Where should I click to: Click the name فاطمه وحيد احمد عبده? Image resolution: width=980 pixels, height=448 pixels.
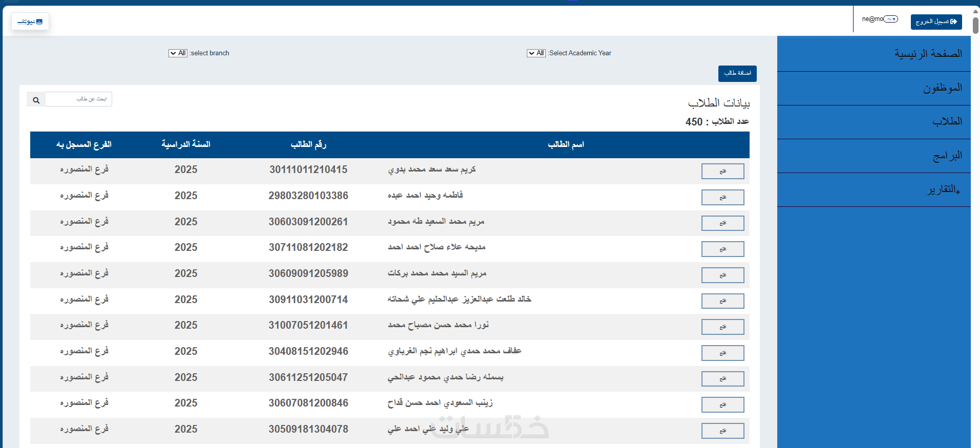(x=425, y=195)
